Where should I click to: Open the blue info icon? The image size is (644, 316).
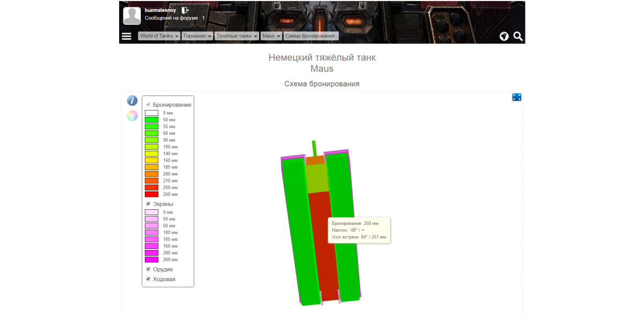(x=132, y=100)
